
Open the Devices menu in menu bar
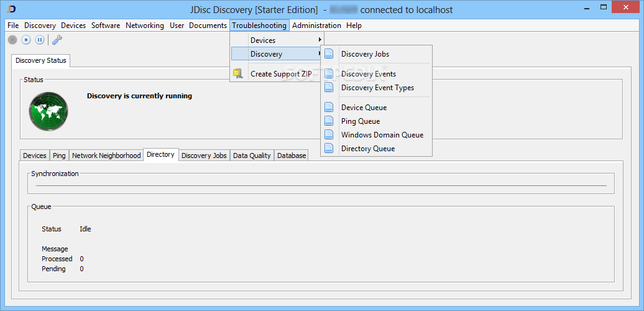73,26
